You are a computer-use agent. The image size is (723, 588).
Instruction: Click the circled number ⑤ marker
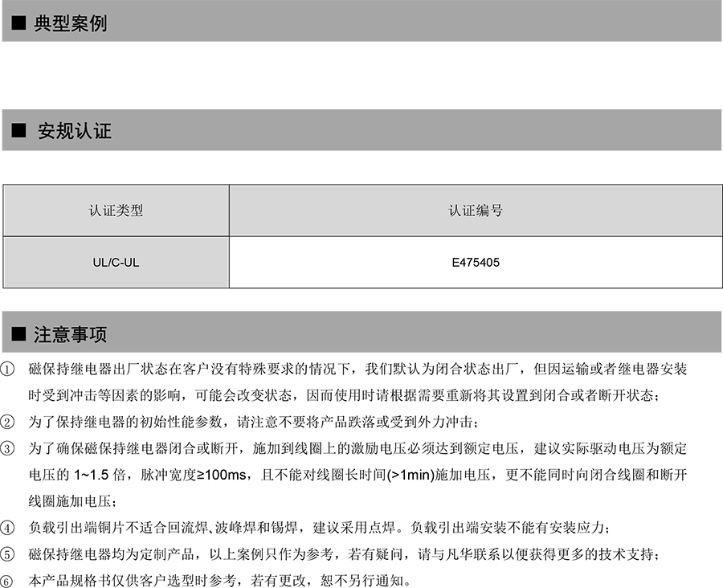[8, 555]
